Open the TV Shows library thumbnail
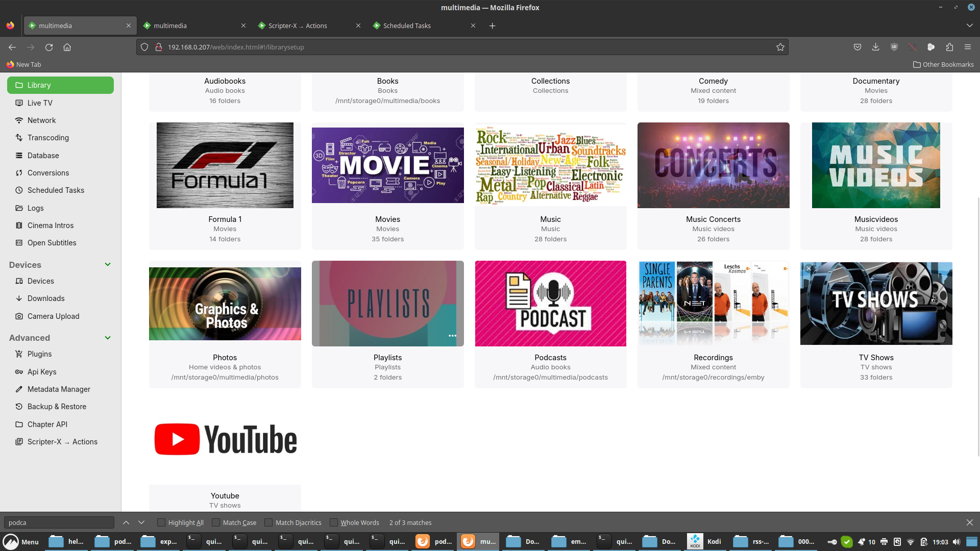 pos(876,303)
